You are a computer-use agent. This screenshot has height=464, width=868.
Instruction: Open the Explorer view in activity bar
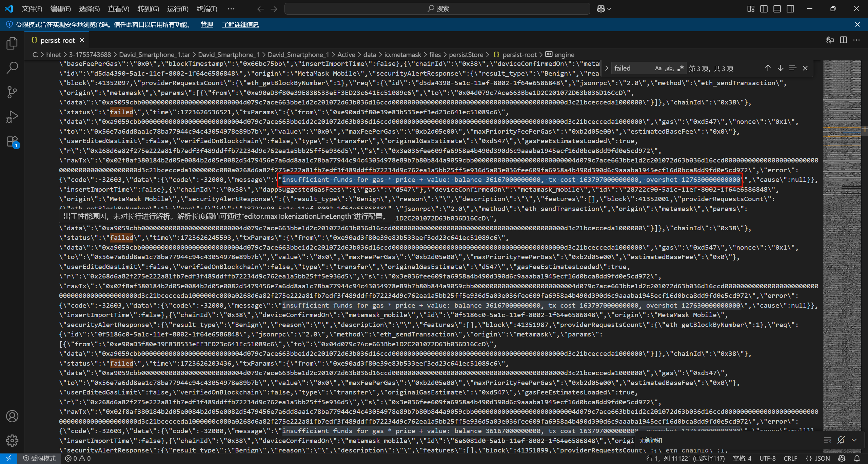12,43
